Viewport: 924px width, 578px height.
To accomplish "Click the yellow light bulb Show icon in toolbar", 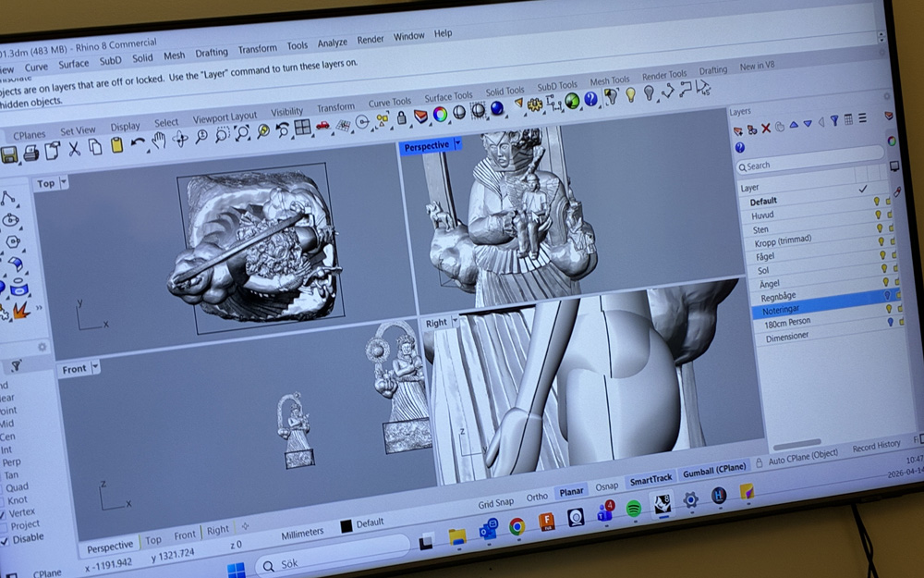I will coord(630,94).
